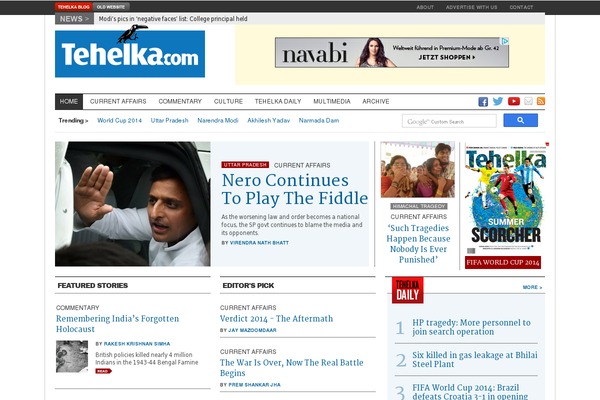Click the 'Featured Stories' section heading
Image resolution: width=600 pixels, height=400 pixels.
93,286
